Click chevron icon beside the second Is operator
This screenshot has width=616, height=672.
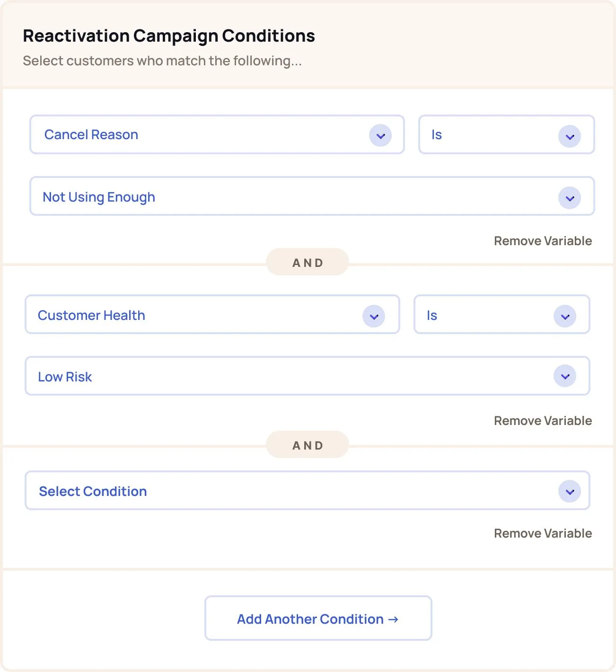click(565, 317)
